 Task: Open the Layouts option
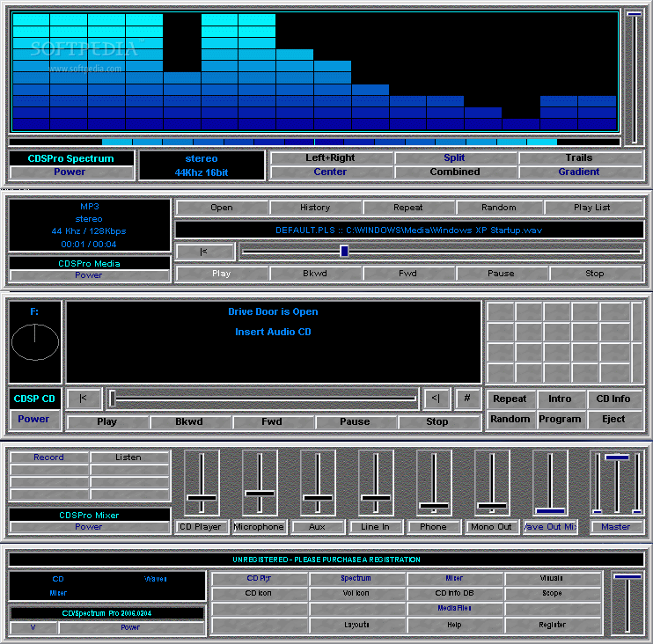[356, 625]
